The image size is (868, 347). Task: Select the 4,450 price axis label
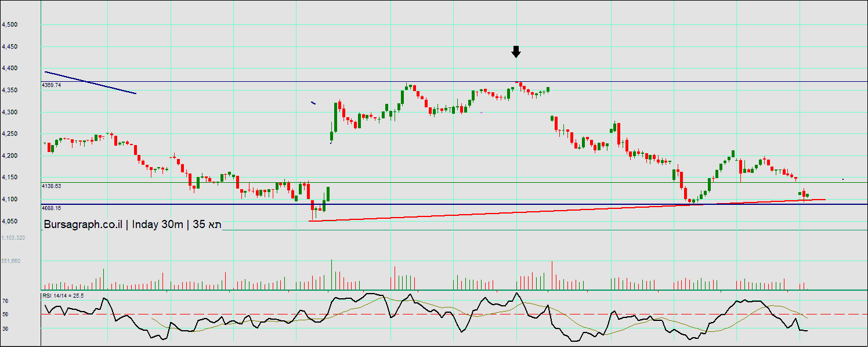click(9, 47)
